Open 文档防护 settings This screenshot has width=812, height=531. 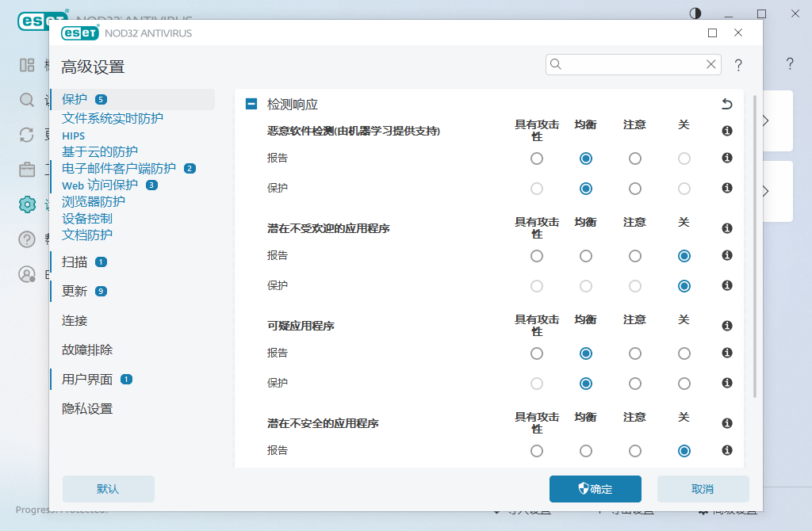tap(87, 235)
